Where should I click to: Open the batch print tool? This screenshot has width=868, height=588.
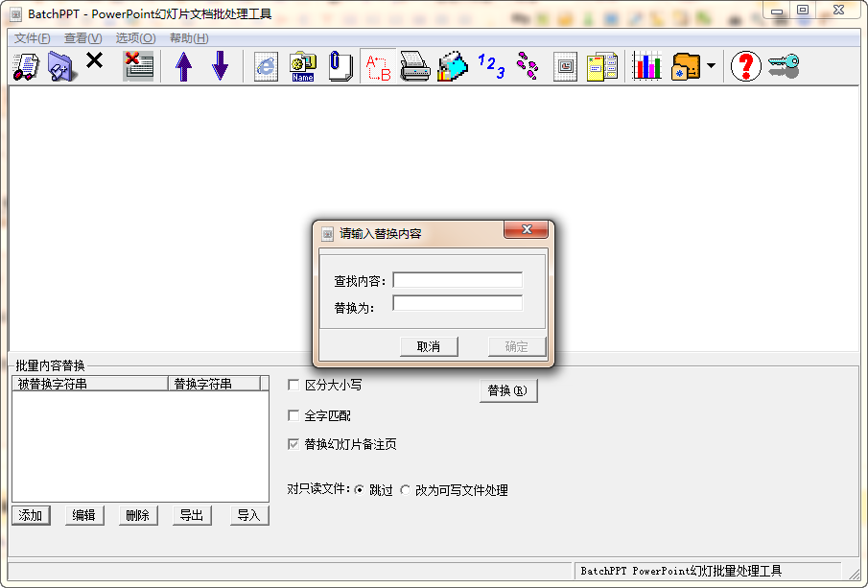[x=414, y=66]
